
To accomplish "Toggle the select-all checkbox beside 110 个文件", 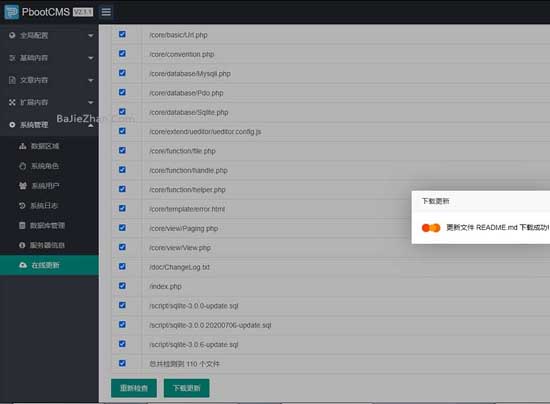I will (x=122, y=363).
